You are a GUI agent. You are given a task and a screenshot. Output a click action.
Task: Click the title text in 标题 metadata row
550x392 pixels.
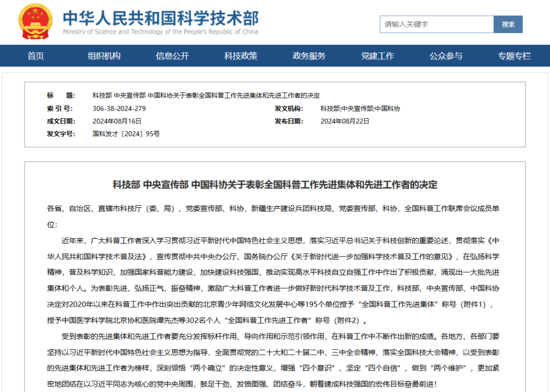(x=206, y=96)
